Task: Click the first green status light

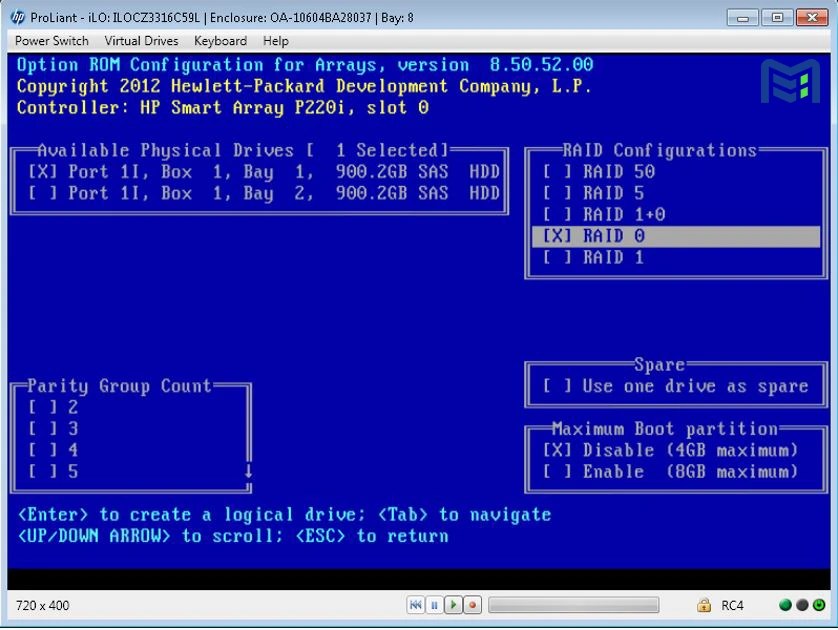Action: (786, 605)
